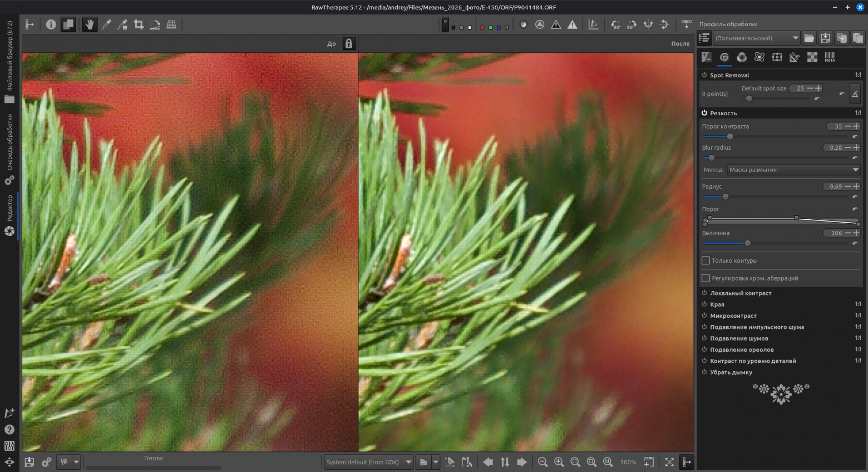Rotate image left 90 degrees
This screenshot has height=472, width=868.
(x=615, y=24)
